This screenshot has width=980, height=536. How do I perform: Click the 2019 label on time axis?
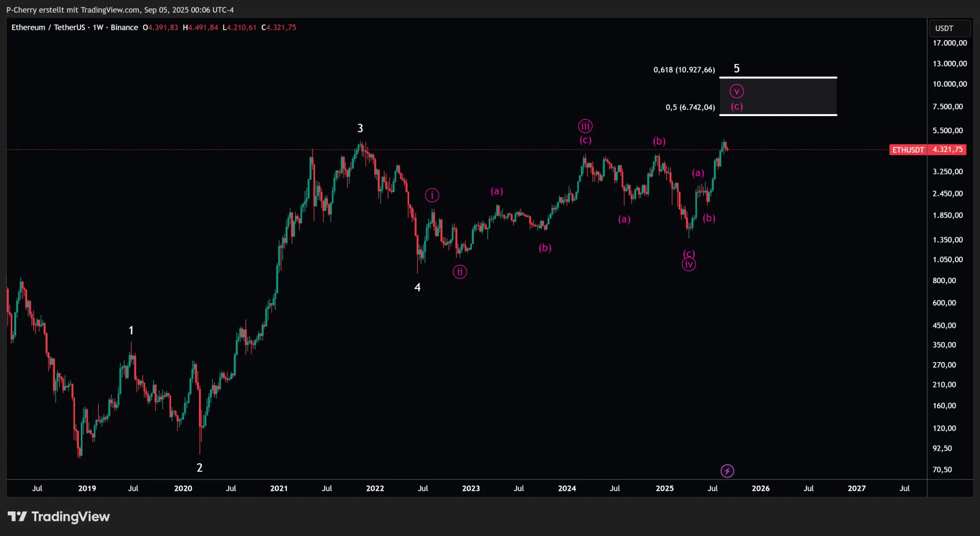tap(87, 488)
